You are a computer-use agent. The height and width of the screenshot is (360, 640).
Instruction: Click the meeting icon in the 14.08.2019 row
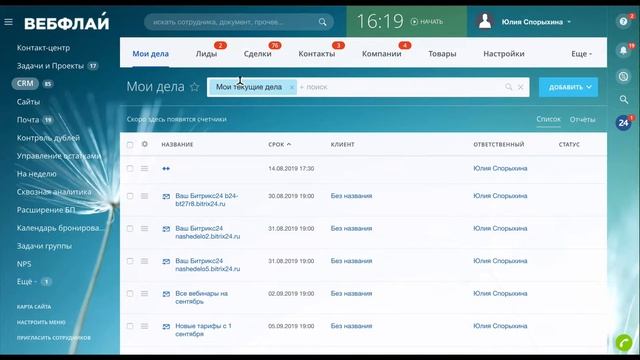click(166, 169)
